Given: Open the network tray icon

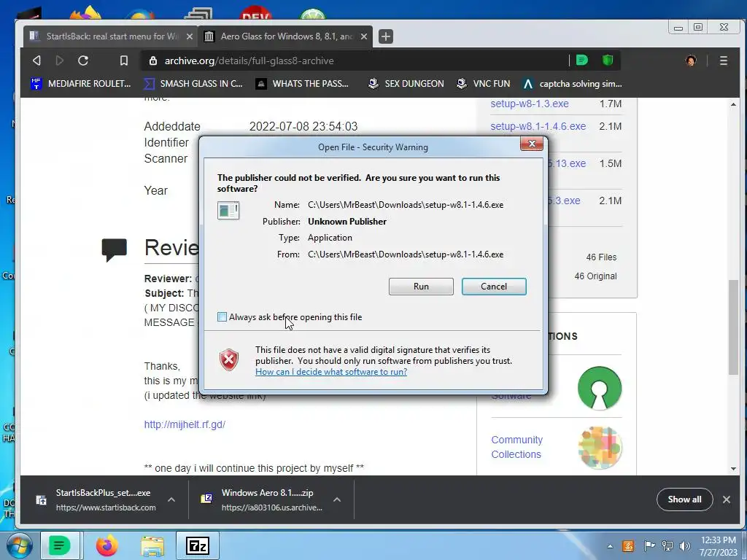Looking at the screenshot, I should [x=667, y=546].
